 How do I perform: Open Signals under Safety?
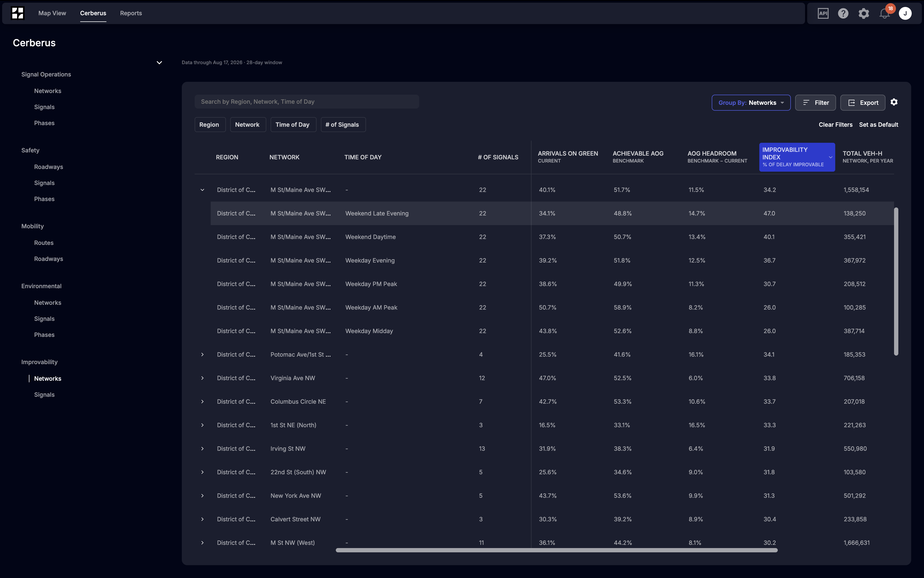(44, 183)
